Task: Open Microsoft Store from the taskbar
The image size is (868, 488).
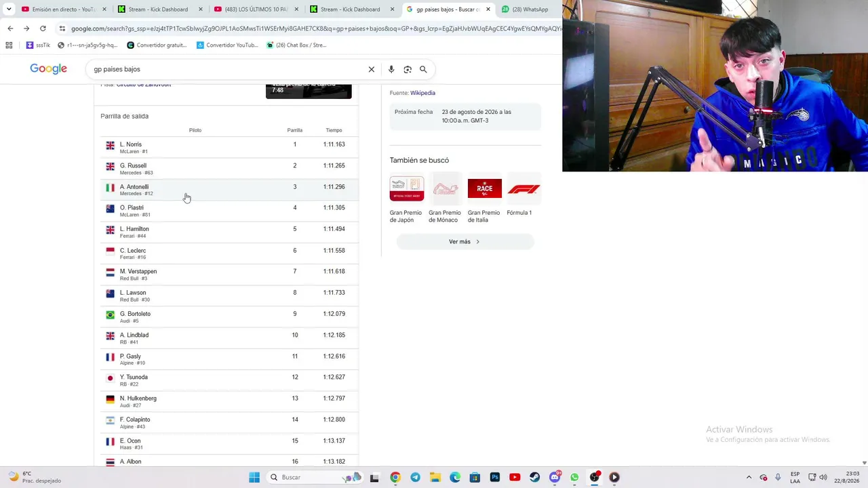Action: pyautogui.click(x=475, y=477)
